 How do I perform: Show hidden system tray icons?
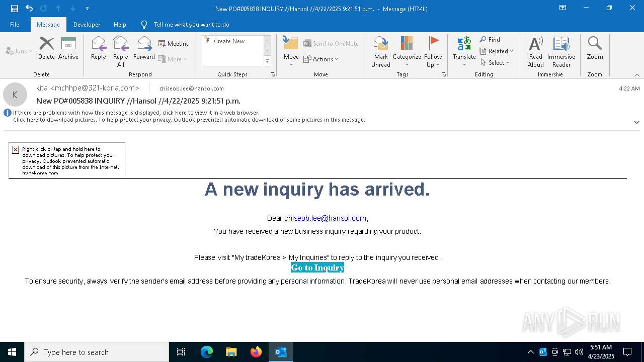pos(530,352)
